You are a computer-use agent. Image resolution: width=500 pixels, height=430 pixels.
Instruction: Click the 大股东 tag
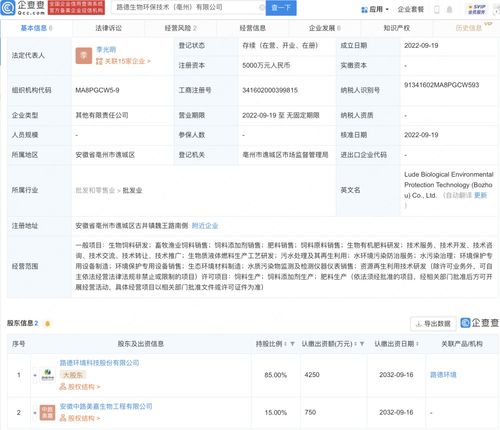[x=73, y=375]
